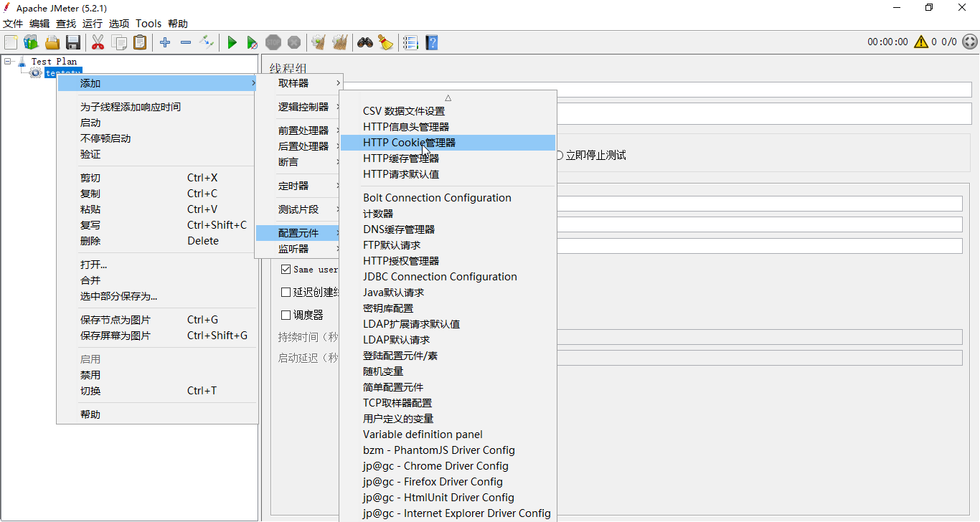Open the 运行 menu
The image size is (980, 522).
coord(93,24)
